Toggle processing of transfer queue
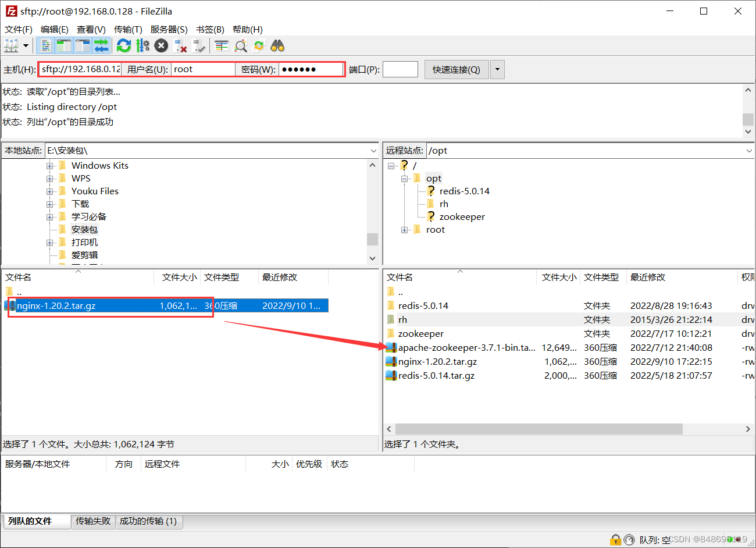 tap(142, 45)
